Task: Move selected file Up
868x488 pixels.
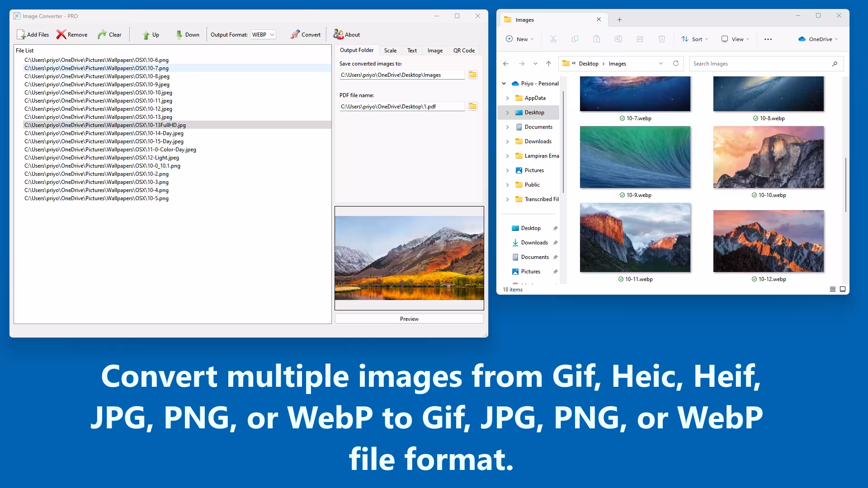Action: (151, 34)
